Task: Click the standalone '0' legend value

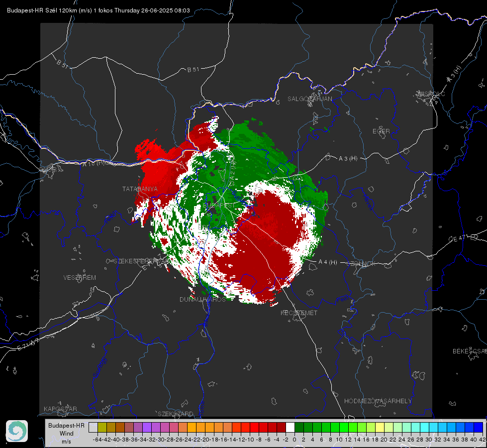Action: tap(294, 440)
